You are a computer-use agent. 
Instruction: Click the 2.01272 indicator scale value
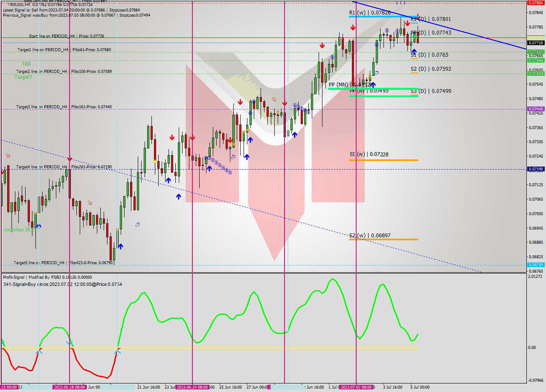pyautogui.click(x=535, y=277)
